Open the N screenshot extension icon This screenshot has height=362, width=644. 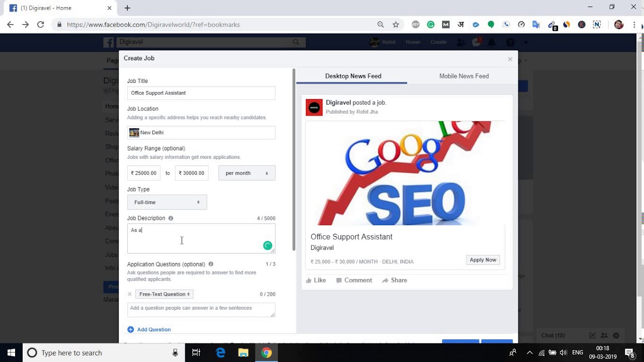tap(597, 24)
